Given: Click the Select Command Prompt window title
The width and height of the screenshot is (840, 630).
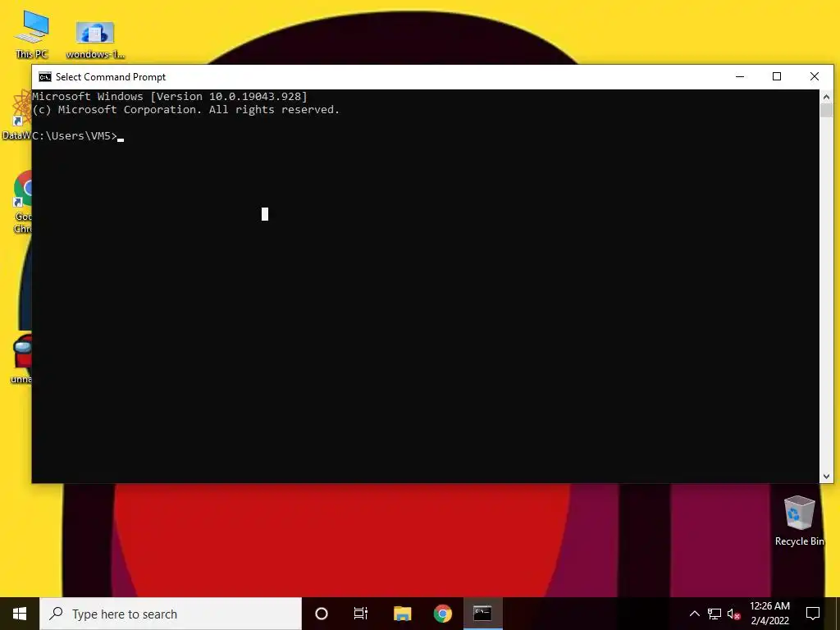Looking at the screenshot, I should point(111,77).
